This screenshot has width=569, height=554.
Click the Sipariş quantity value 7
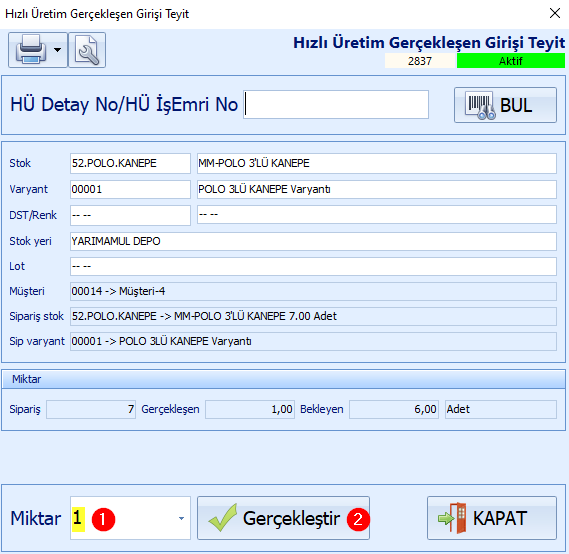coord(91,410)
